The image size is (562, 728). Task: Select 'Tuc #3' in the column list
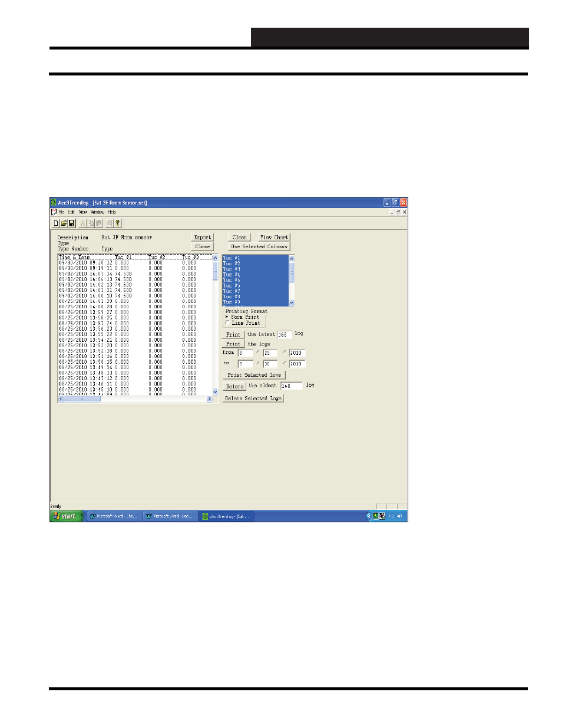click(256, 269)
